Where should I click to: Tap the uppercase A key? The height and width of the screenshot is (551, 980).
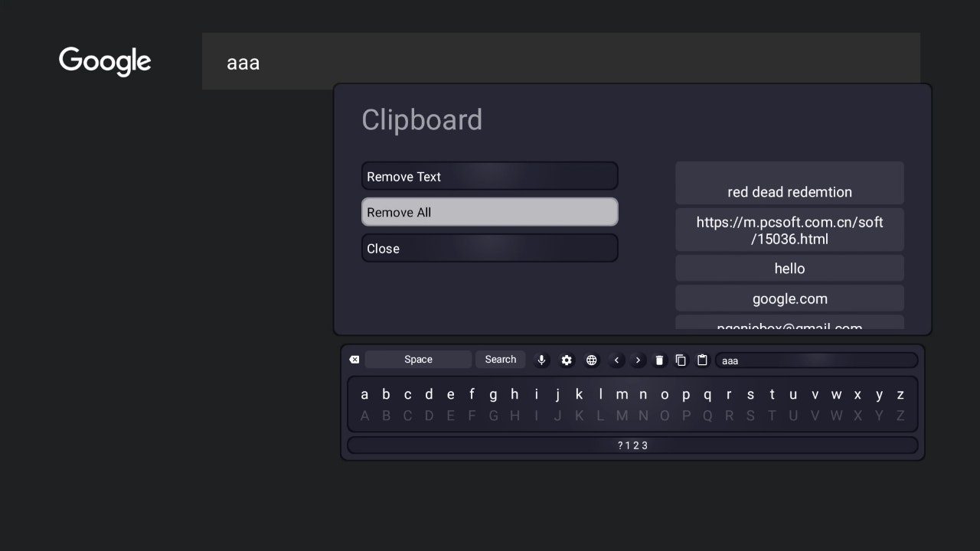pyautogui.click(x=364, y=416)
